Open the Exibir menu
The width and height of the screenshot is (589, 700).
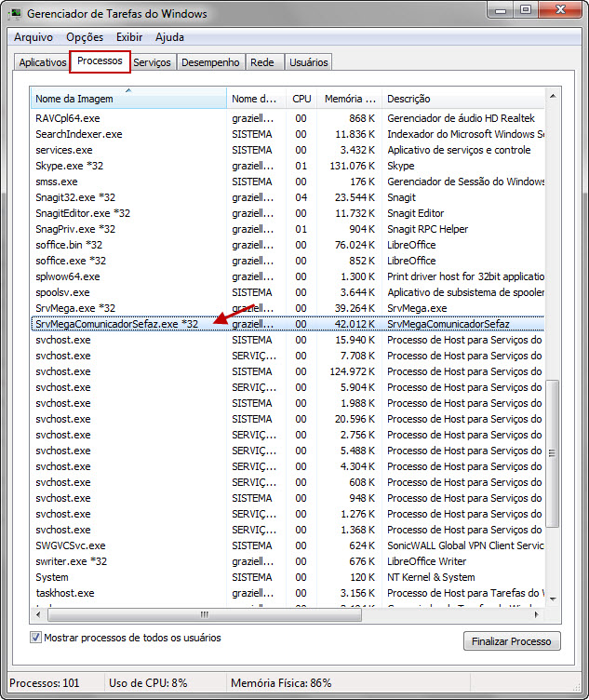click(x=129, y=37)
